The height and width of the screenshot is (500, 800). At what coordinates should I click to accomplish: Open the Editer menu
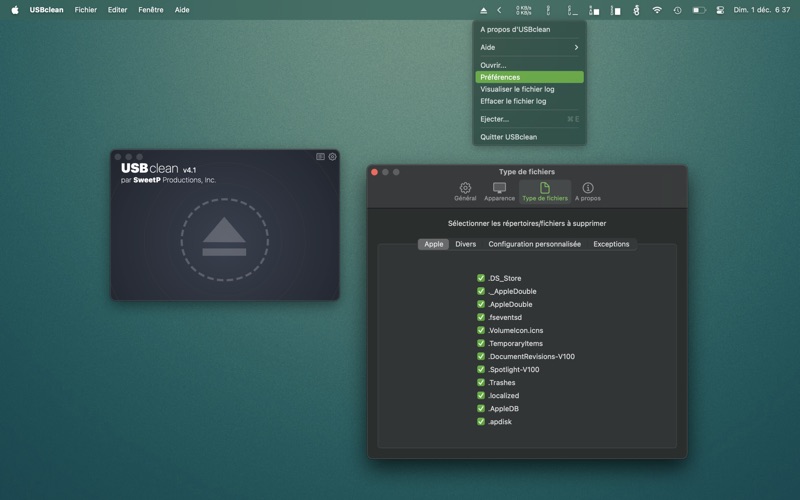pyautogui.click(x=117, y=10)
